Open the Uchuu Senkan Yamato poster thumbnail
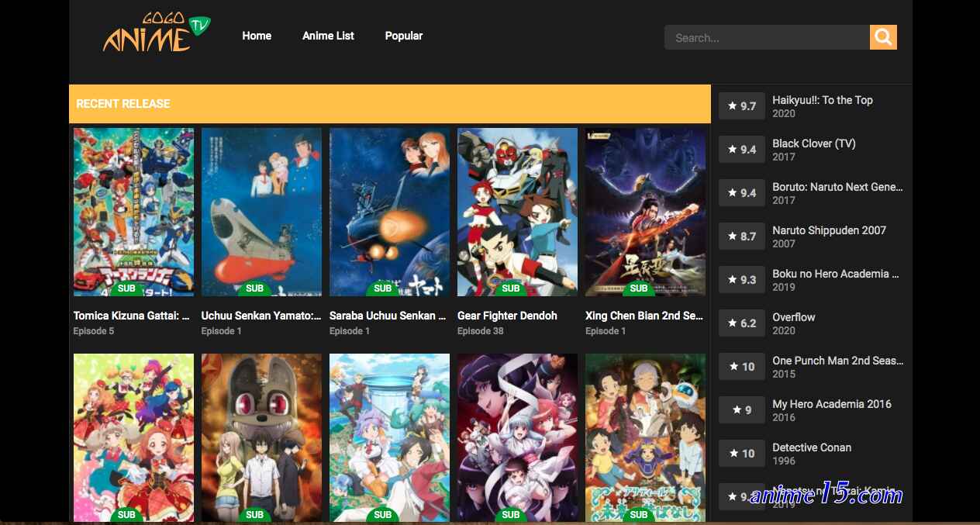980x525 pixels. (x=261, y=212)
